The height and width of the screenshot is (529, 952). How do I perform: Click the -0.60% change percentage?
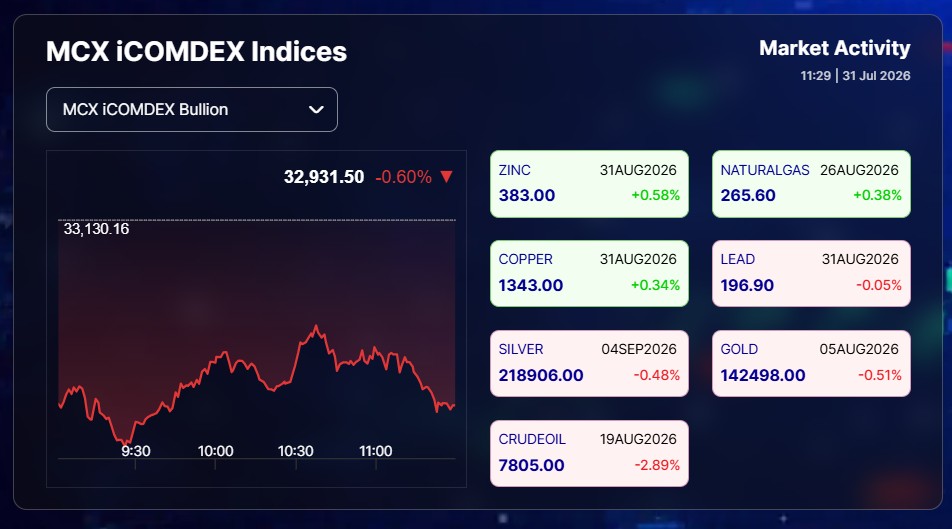(404, 177)
